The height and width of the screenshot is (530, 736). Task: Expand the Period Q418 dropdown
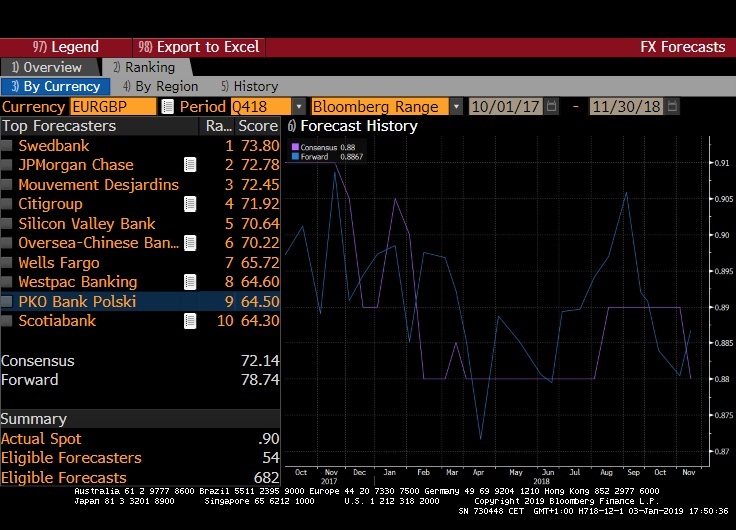298,107
